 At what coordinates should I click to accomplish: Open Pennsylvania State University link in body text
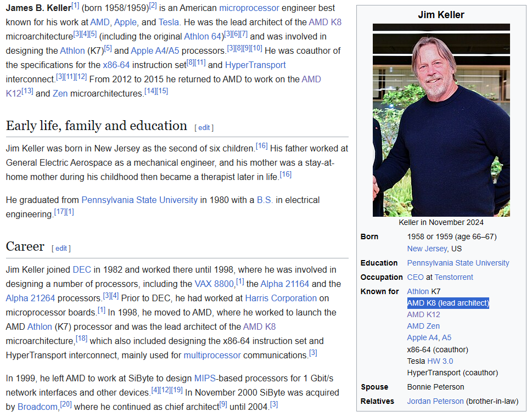click(139, 200)
